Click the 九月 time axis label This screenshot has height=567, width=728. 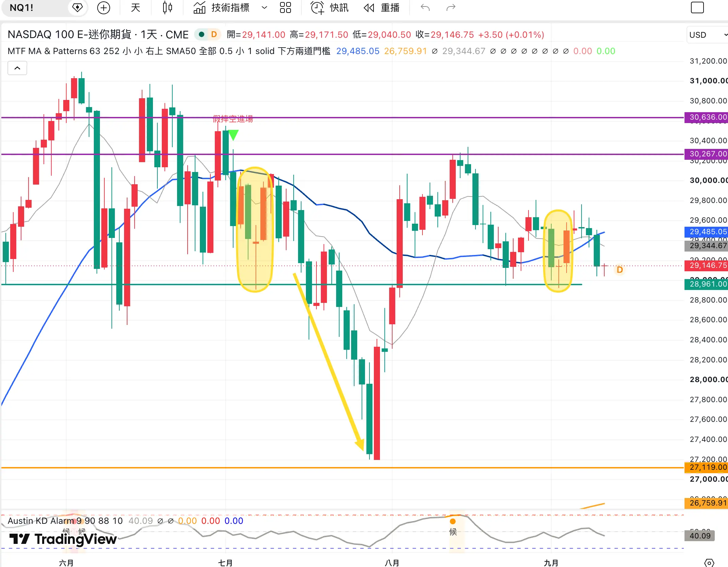tap(551, 563)
